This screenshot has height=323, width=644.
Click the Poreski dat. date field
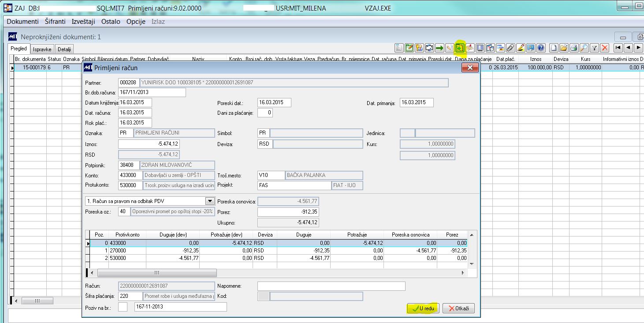274,102
